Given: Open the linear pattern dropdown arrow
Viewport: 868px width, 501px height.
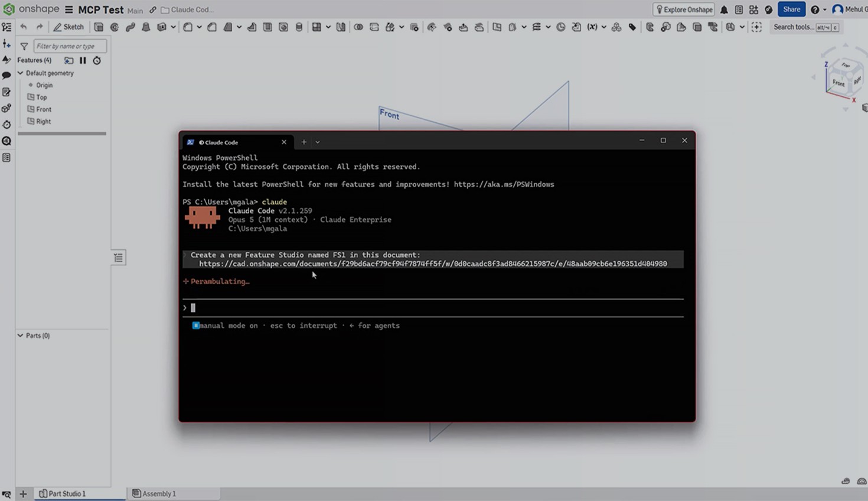Looking at the screenshot, I should pyautogui.click(x=328, y=27).
